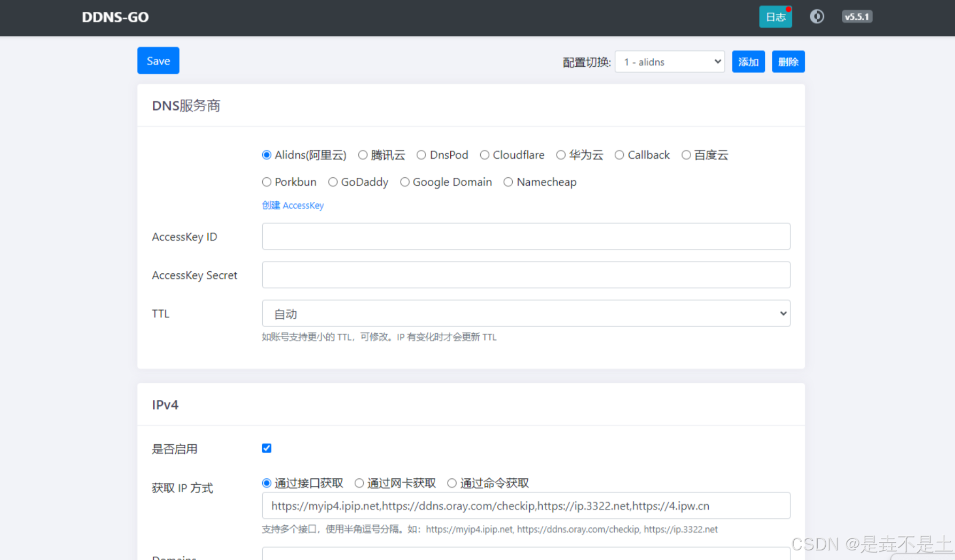Click the 支持多个接口 hint text
This screenshot has height=560, width=955.
490,529
